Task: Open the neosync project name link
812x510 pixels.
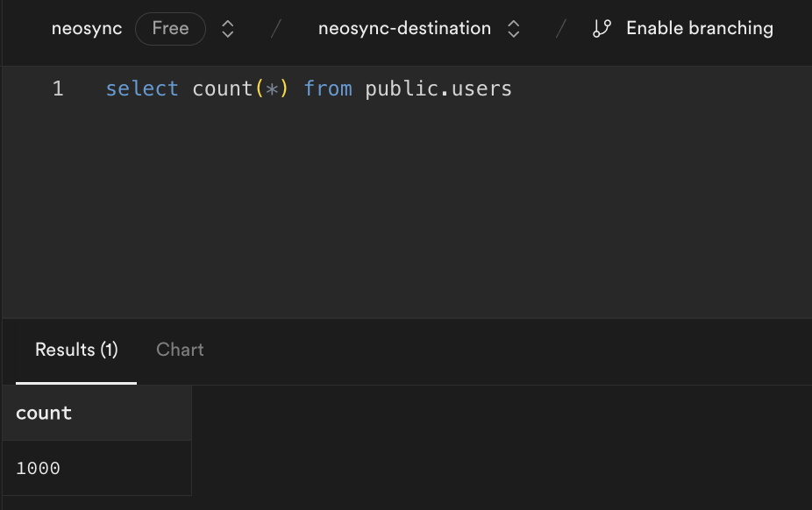Action: point(87,28)
